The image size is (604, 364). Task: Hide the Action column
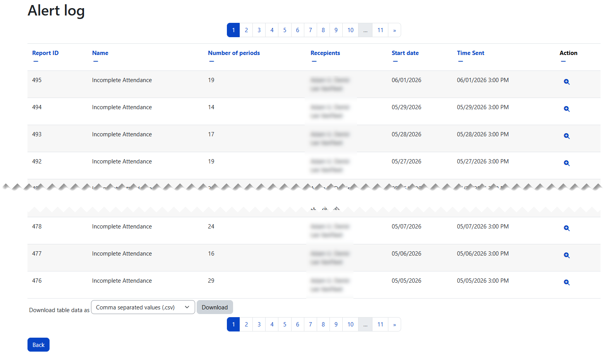563,61
